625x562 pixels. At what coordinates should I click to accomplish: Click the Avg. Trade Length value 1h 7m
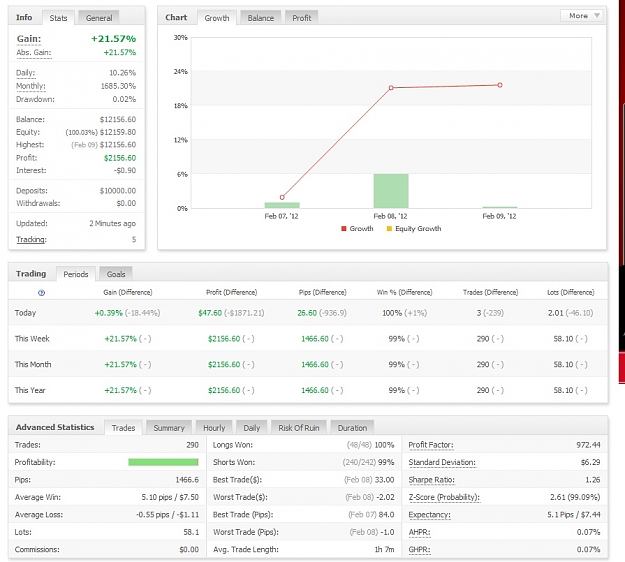pos(384,550)
